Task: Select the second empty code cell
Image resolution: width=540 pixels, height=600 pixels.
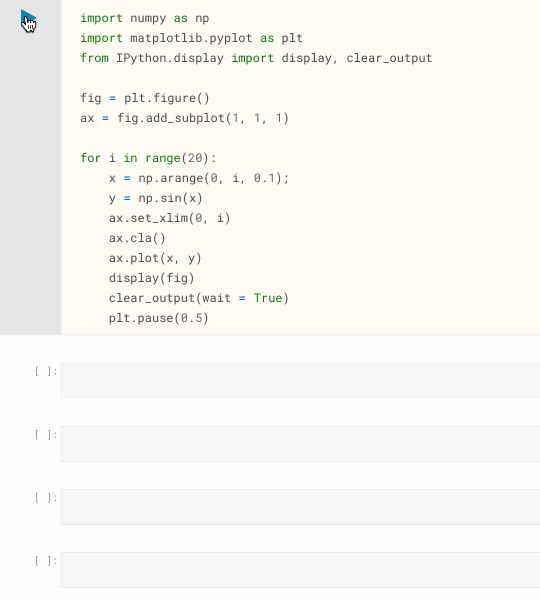Action: pyautogui.click(x=300, y=444)
